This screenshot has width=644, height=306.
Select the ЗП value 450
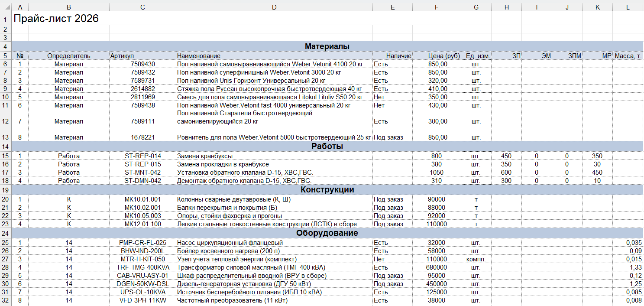[x=506, y=156]
